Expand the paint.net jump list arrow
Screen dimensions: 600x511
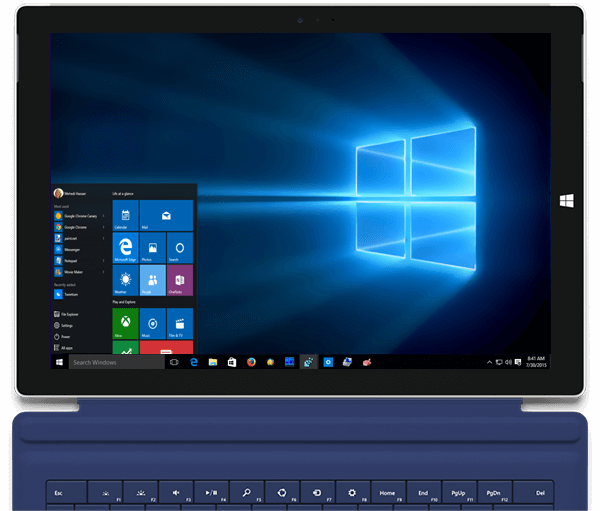pyautogui.click(x=104, y=238)
